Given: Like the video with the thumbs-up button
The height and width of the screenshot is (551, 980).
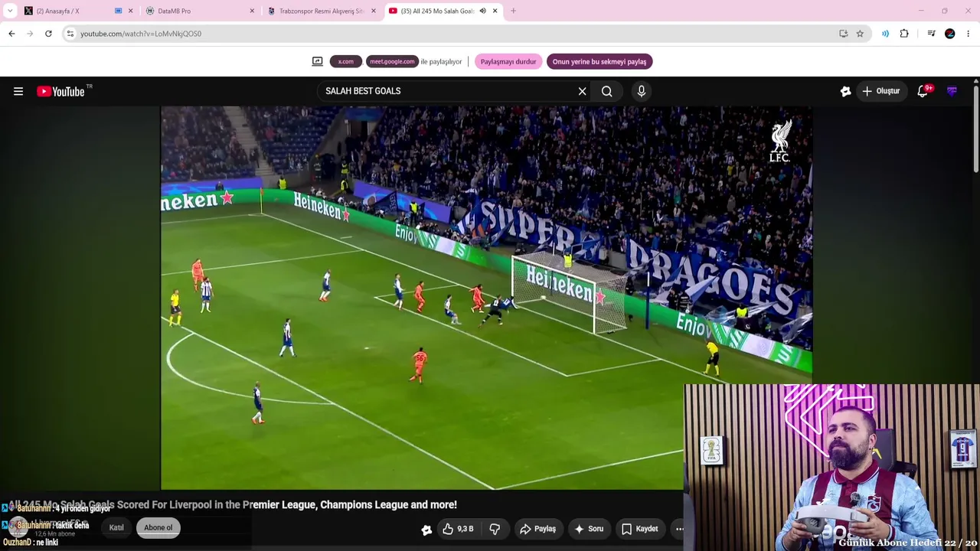Looking at the screenshot, I should click(458, 529).
